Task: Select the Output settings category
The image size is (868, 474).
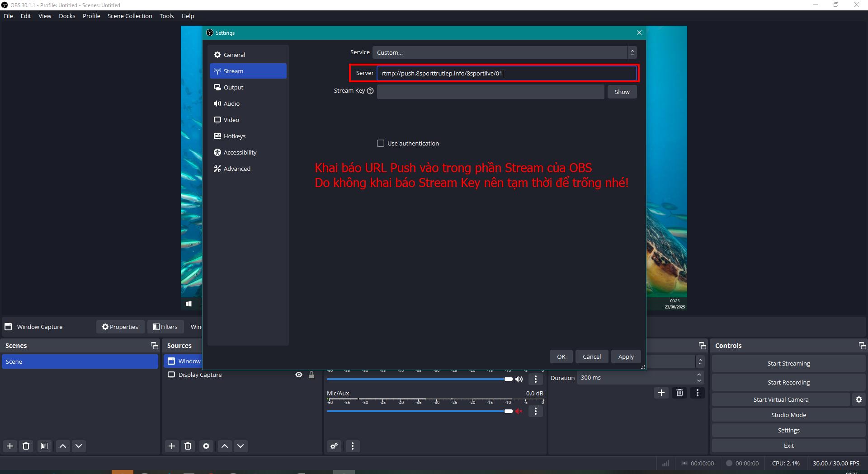Action: click(x=233, y=87)
